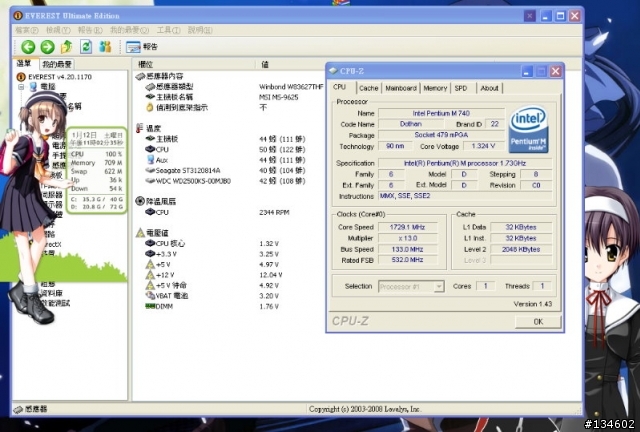The image size is (640, 432).
Task: Click the CPU fan value 2344 RPM
Action: point(274,212)
